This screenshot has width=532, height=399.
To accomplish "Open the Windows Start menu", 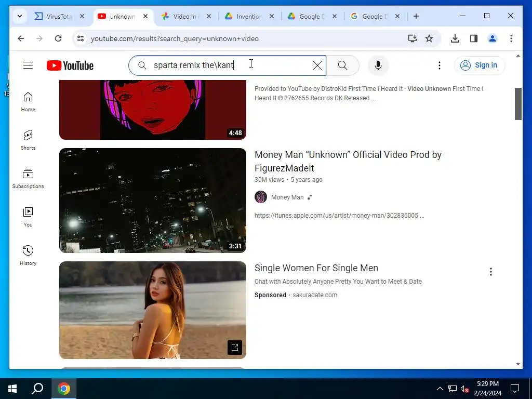I will (12, 389).
